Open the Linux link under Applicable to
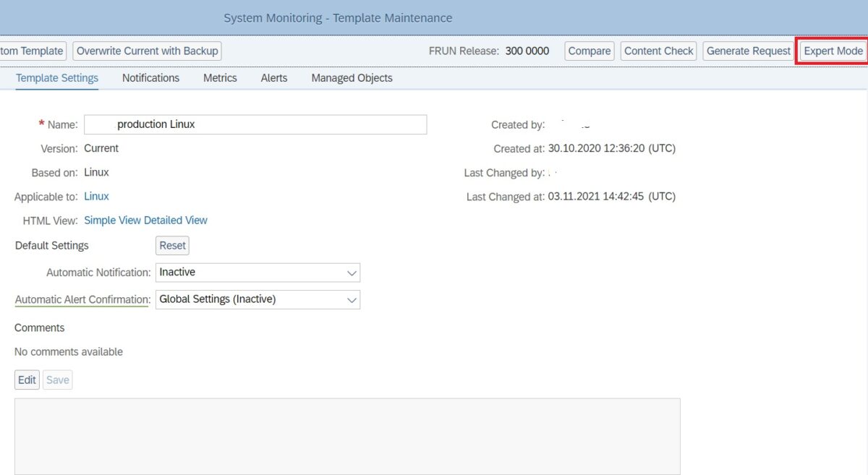This screenshot has height=475, width=868. [x=96, y=196]
